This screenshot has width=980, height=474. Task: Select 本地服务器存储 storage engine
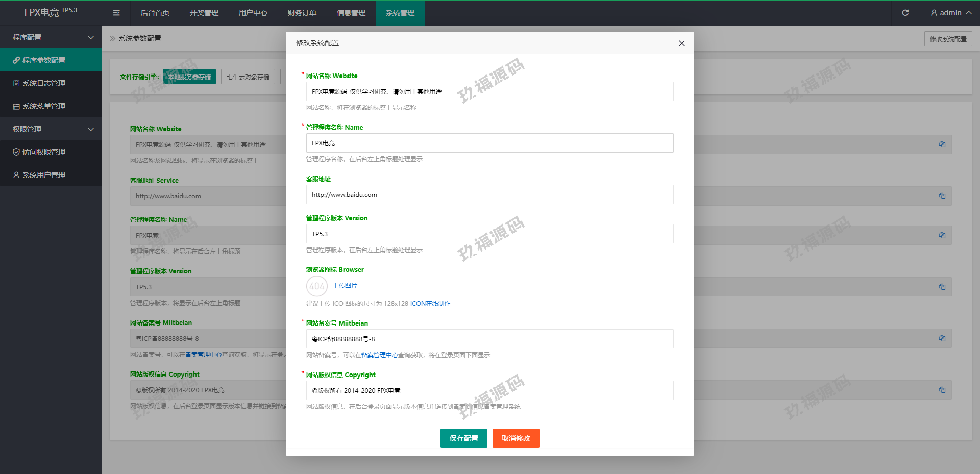[189, 77]
